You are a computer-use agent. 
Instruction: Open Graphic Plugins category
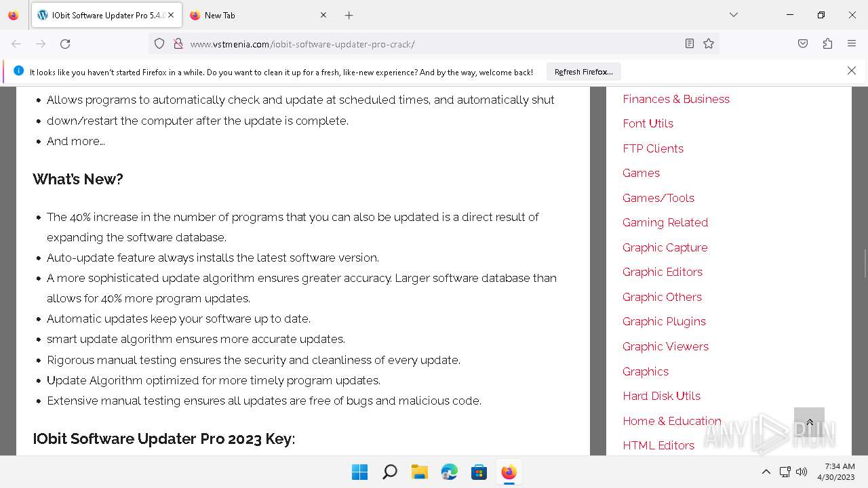(x=664, y=321)
